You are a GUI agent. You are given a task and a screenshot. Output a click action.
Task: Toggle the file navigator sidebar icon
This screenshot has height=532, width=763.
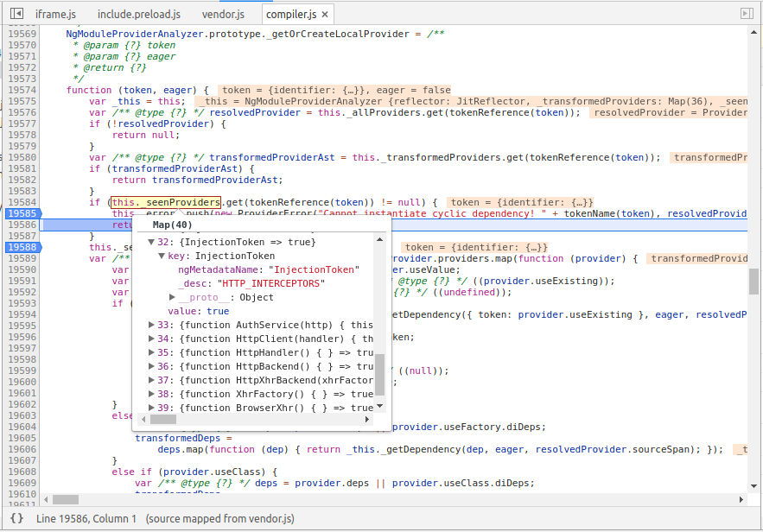pos(16,14)
